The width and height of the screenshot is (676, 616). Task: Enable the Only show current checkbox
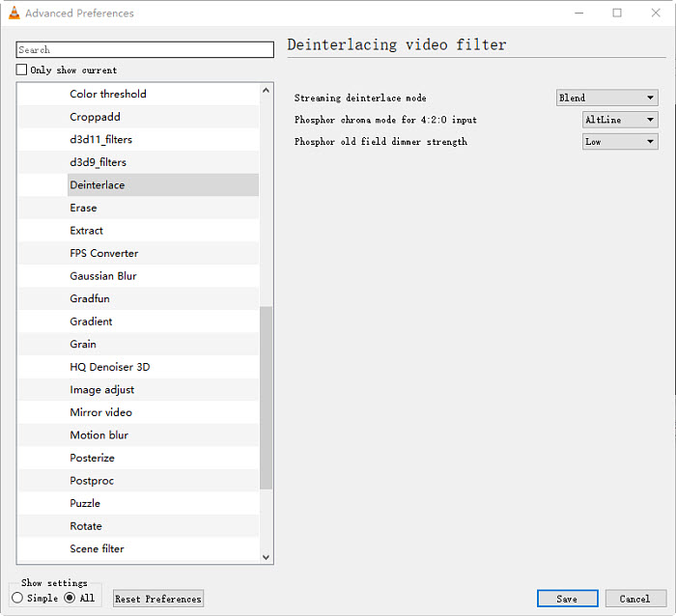tap(21, 70)
